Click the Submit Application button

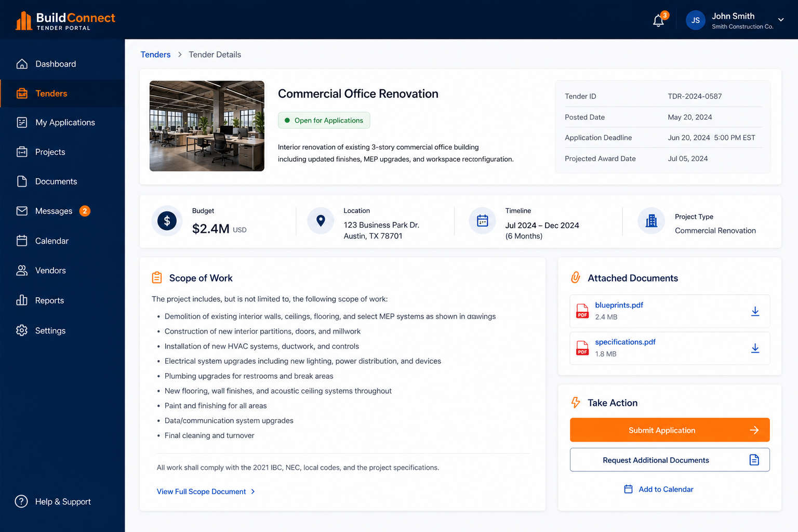(x=670, y=430)
